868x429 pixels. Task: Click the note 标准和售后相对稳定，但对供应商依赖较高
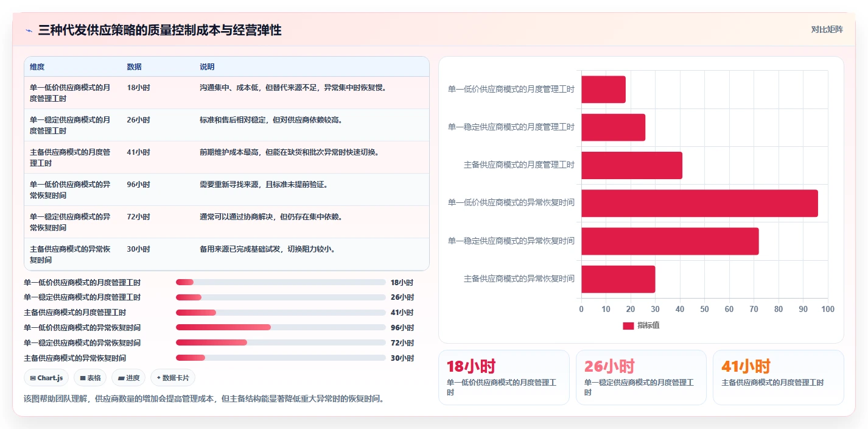coord(271,120)
